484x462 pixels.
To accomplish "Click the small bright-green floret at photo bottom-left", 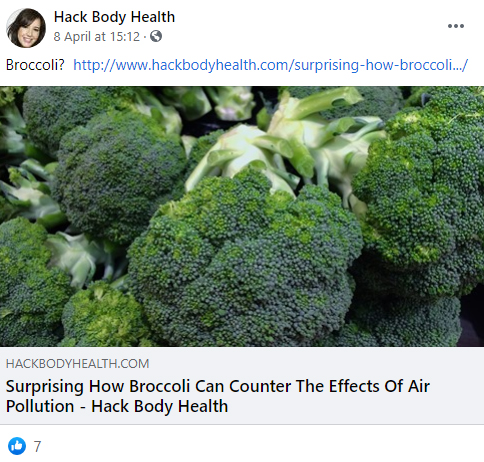I will 103,315.
